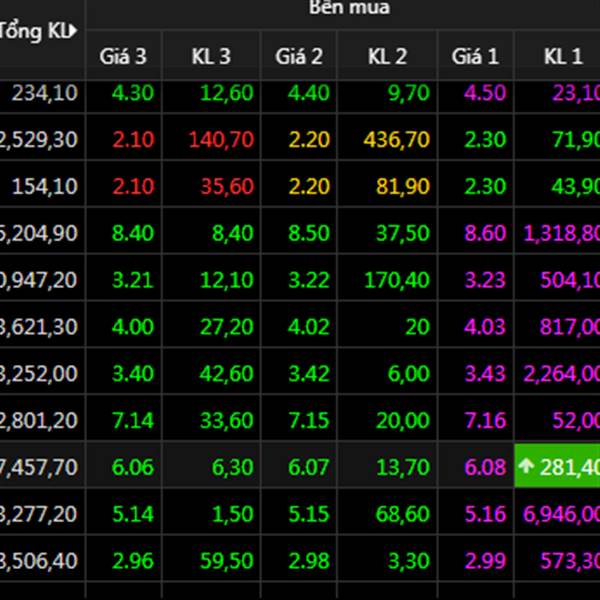Select volume cell 170,40
The height and width of the screenshot is (600, 600).
(397, 280)
